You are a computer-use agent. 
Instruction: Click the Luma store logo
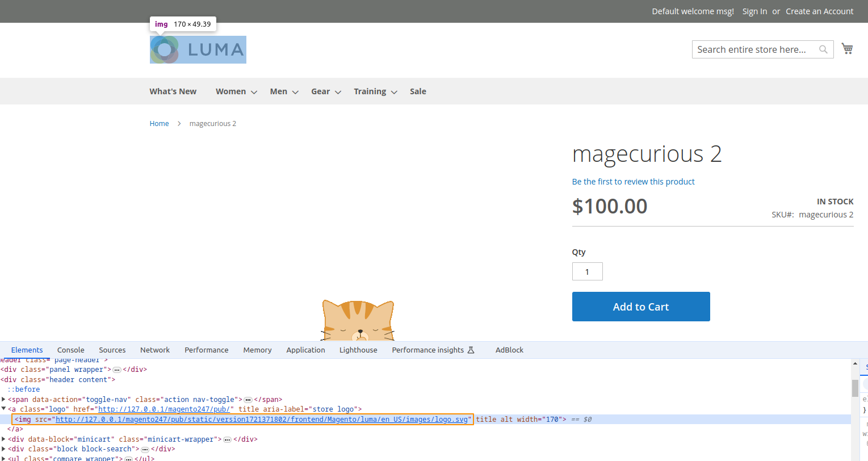pos(198,49)
